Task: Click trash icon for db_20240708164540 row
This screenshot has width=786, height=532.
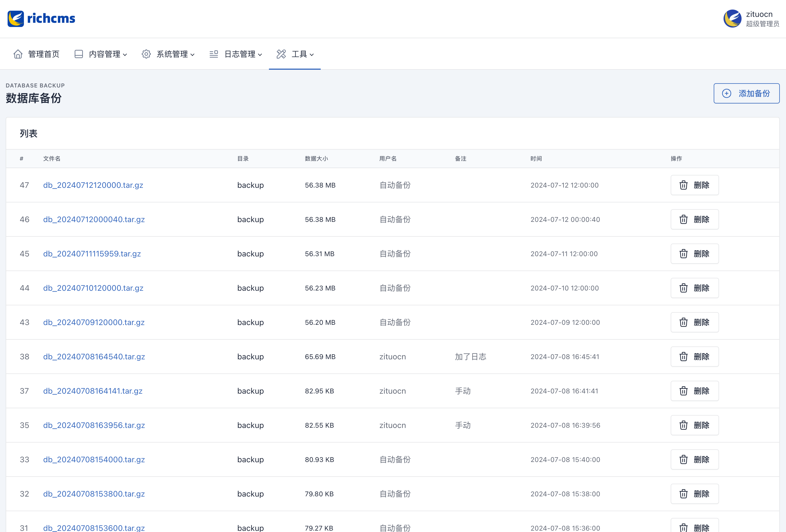Action: click(x=684, y=357)
